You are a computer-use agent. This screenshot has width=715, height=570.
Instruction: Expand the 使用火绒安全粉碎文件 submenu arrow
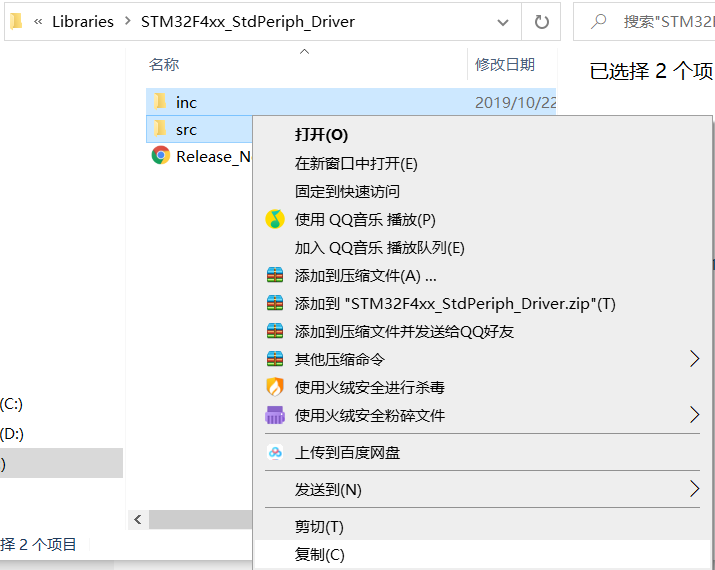(x=694, y=415)
